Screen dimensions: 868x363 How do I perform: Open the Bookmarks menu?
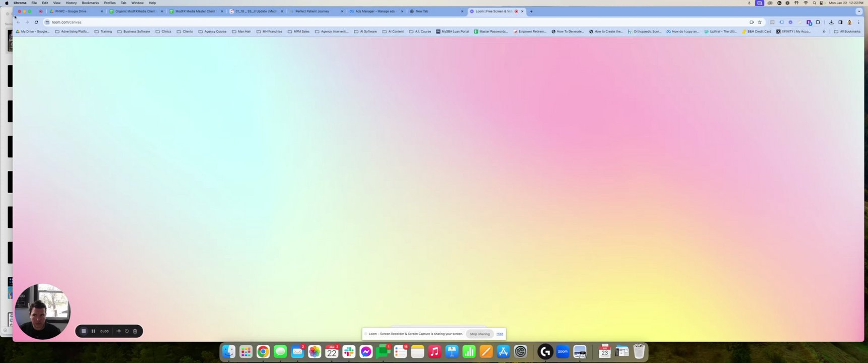pos(90,3)
